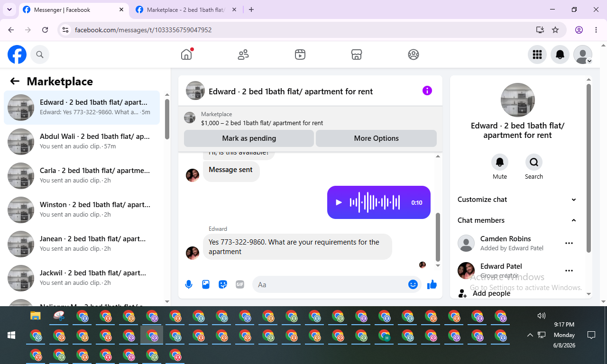
Task: View site information icon in address bar
Action: [66, 30]
